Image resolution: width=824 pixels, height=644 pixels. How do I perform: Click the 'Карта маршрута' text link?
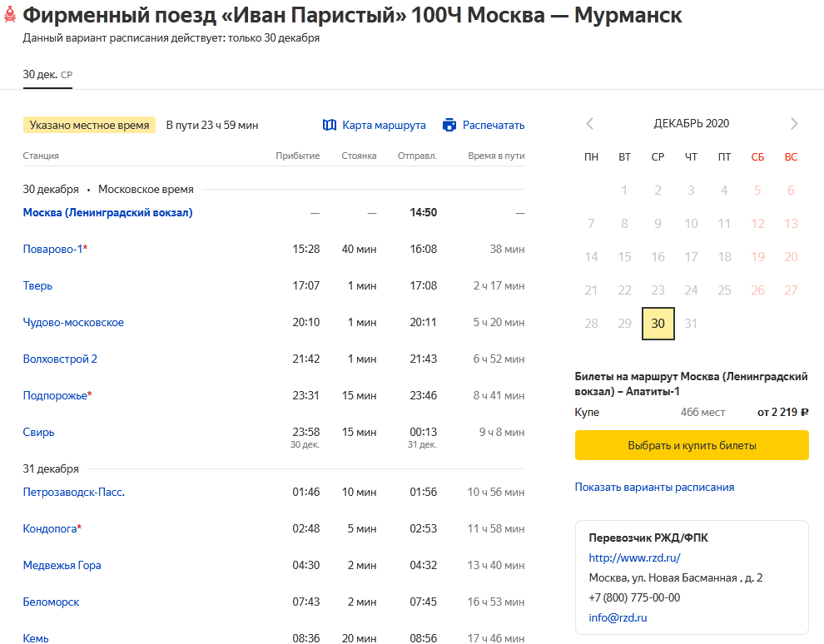point(384,125)
